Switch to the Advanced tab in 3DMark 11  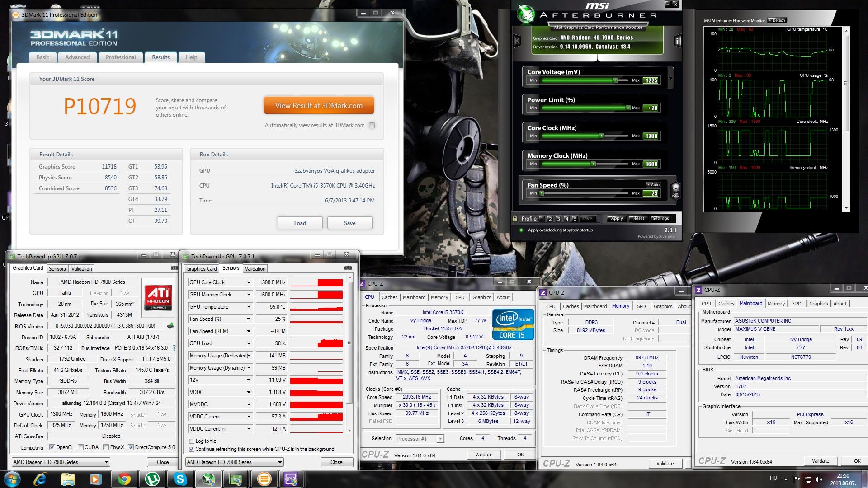point(77,57)
